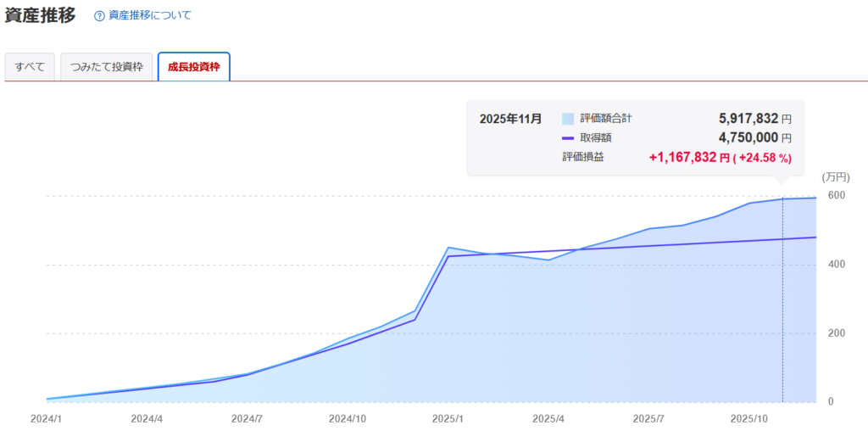The image size is (868, 436).
Task: Click the 2024/1 x-axis label
Action: [x=47, y=419]
